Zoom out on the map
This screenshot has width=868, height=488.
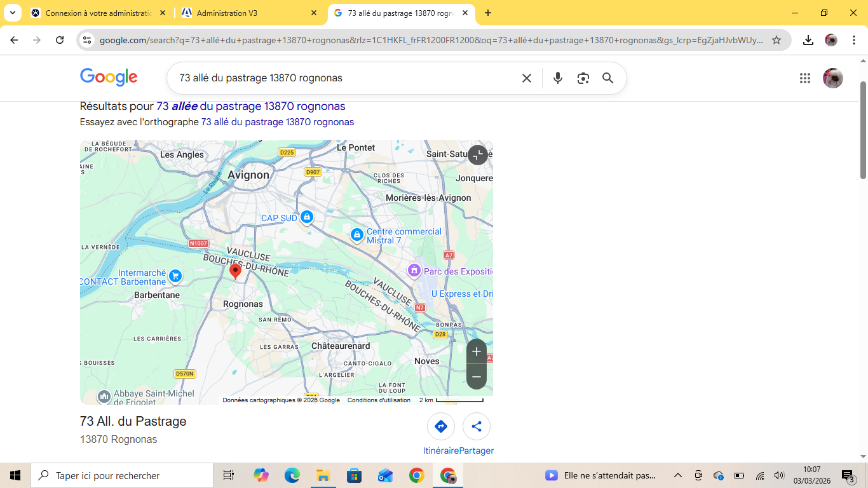[x=477, y=377]
